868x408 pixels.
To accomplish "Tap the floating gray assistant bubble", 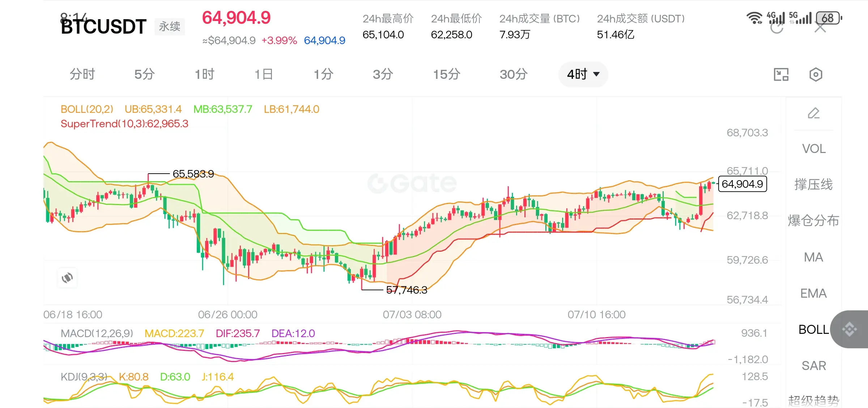I will tap(849, 329).
